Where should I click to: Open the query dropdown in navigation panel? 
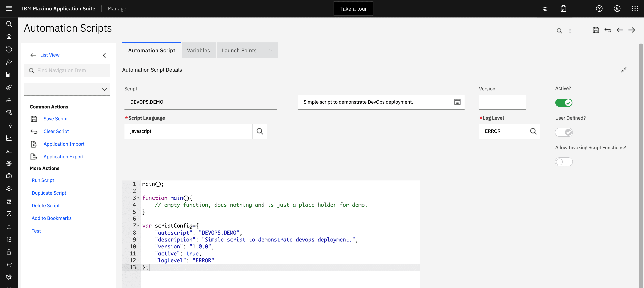pos(67,89)
